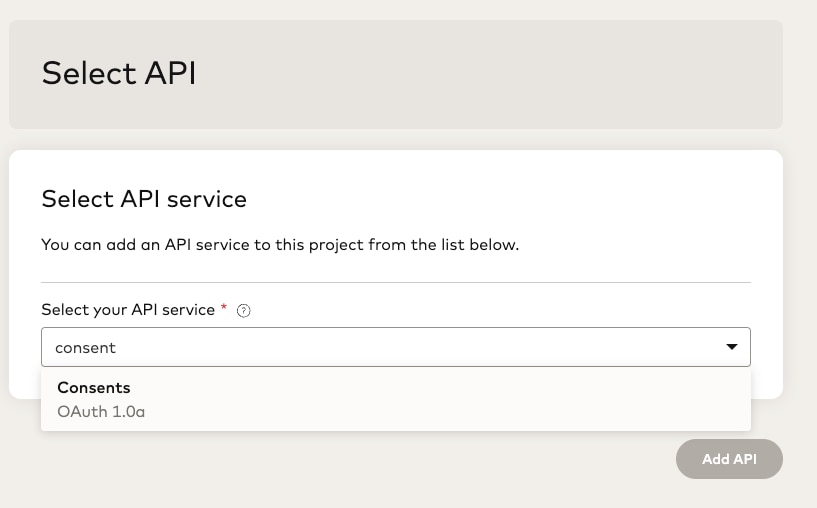Screen dimensions: 817x508
Task: Click the horizontal divider under the description
Action: tap(395, 282)
